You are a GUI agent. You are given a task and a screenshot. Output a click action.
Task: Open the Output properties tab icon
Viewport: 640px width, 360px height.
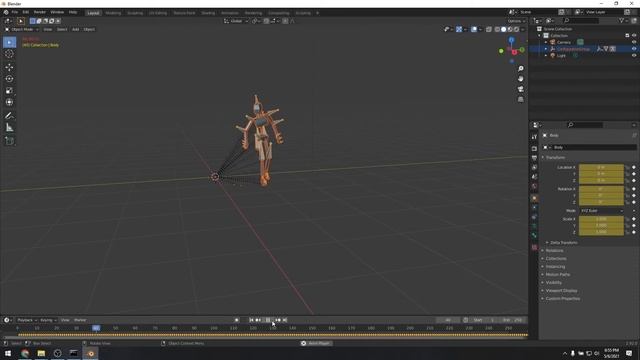pyautogui.click(x=534, y=158)
